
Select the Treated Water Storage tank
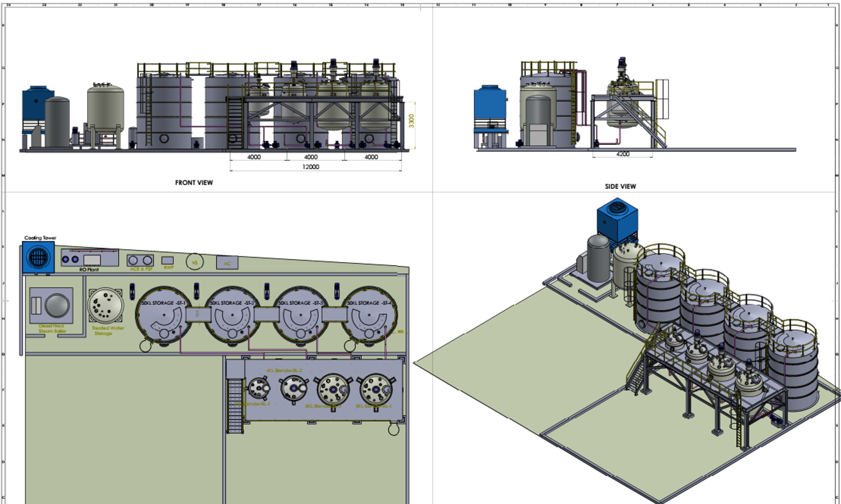(105, 306)
